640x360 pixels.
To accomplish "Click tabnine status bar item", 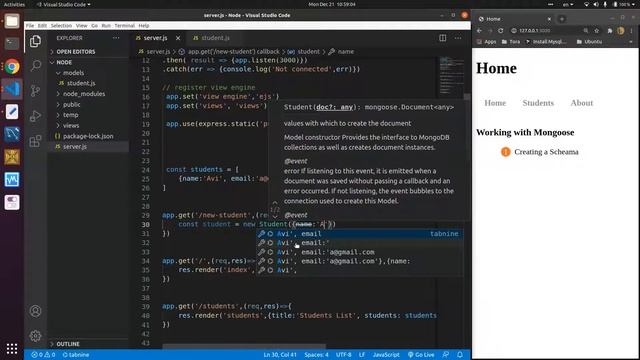I will tap(76, 355).
